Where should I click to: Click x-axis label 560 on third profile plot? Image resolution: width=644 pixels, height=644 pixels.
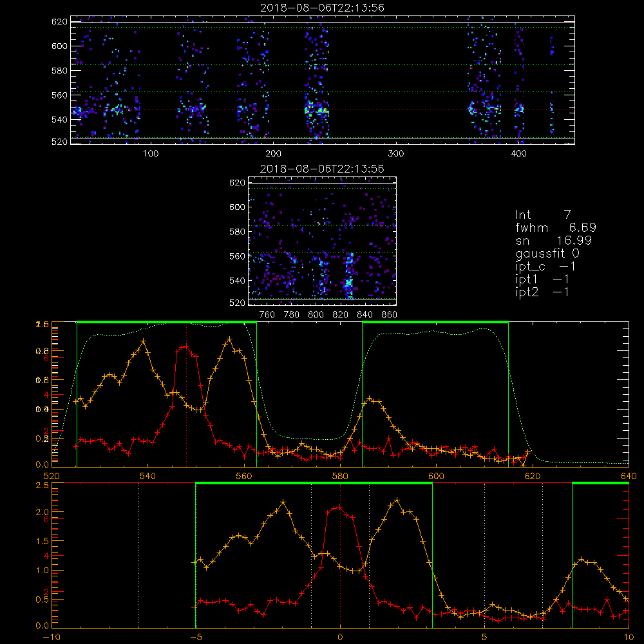244,477
